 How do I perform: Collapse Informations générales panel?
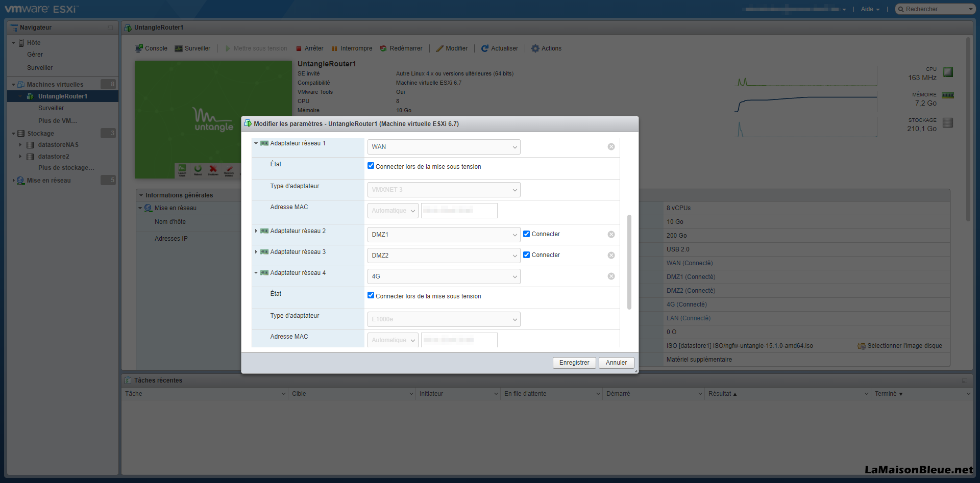tap(141, 195)
